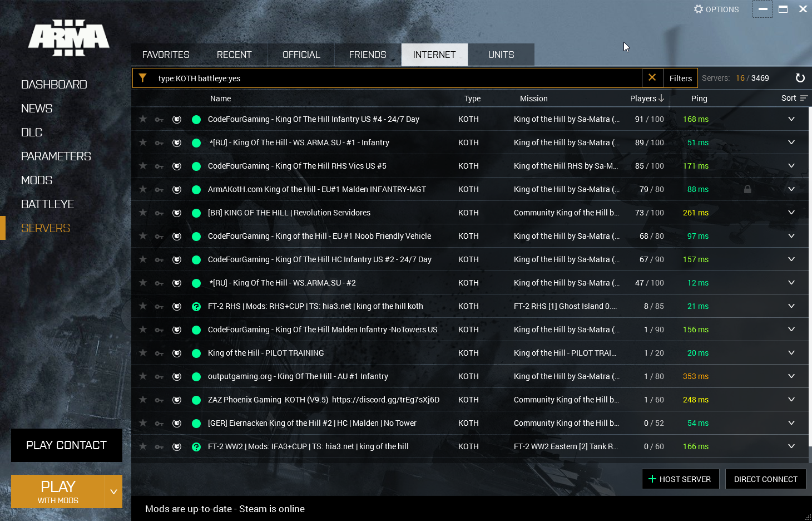Viewport: 812px width, 521px height.
Task: Click BattlEye icon for *[RU] WS.ARMA.SU #1 Infantry
Action: point(177,143)
